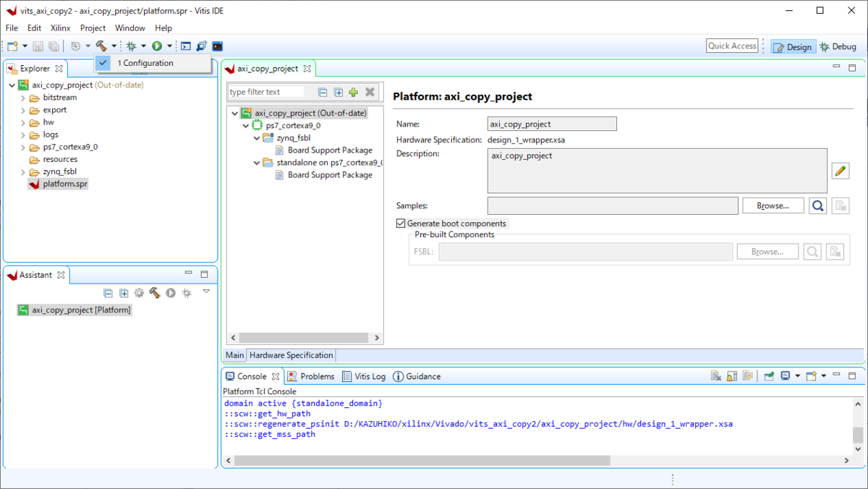Click the gear settings icon in Assistant panel
Image resolution: width=868 pixels, height=489 pixels.
(139, 293)
